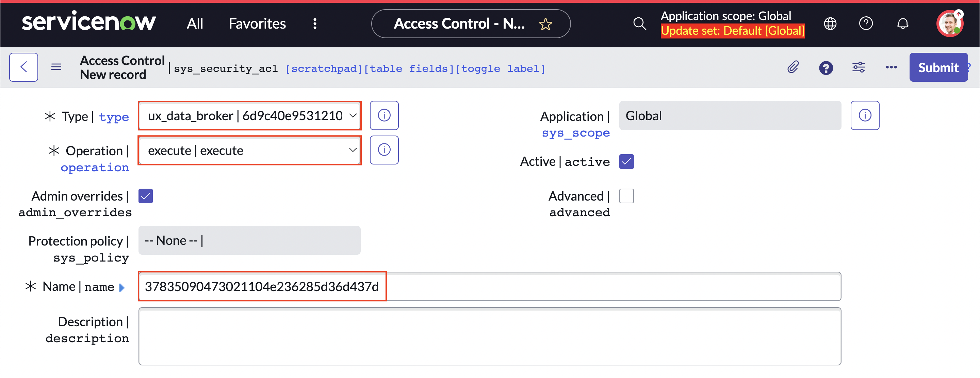This screenshot has height=378, width=980.
Task: Click the more options ellipsis in form header
Action: pos(891,67)
